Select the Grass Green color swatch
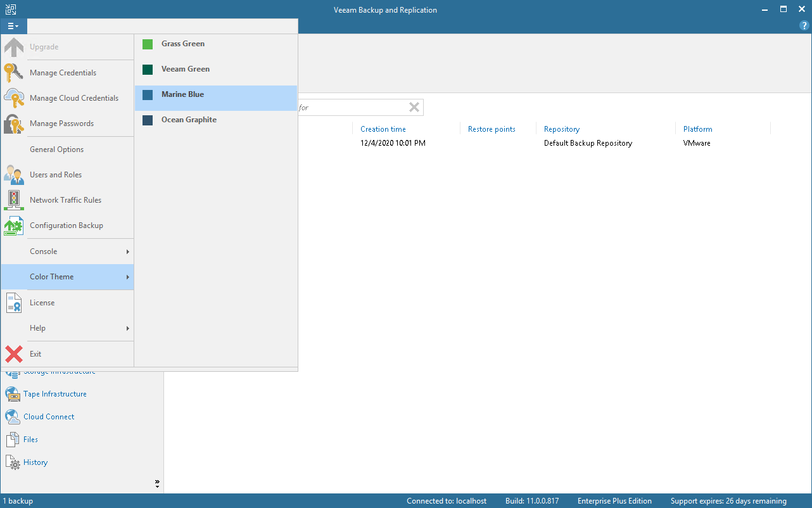 [148, 44]
